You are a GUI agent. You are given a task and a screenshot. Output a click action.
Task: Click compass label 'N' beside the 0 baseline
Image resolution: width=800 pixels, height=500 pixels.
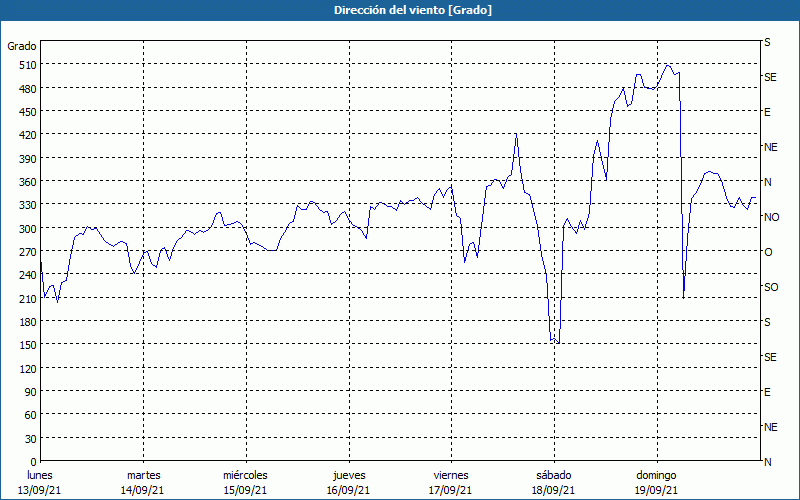(768, 462)
